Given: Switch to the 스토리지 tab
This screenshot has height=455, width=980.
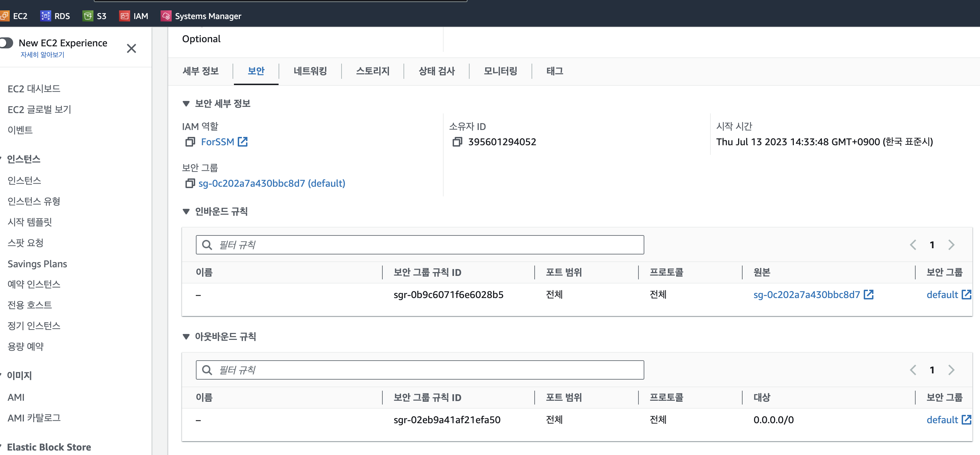Looking at the screenshot, I should point(372,71).
